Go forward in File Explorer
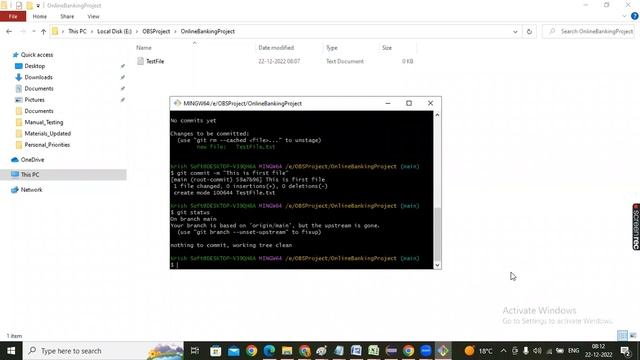The width and height of the screenshot is (640, 360). (x=23, y=31)
